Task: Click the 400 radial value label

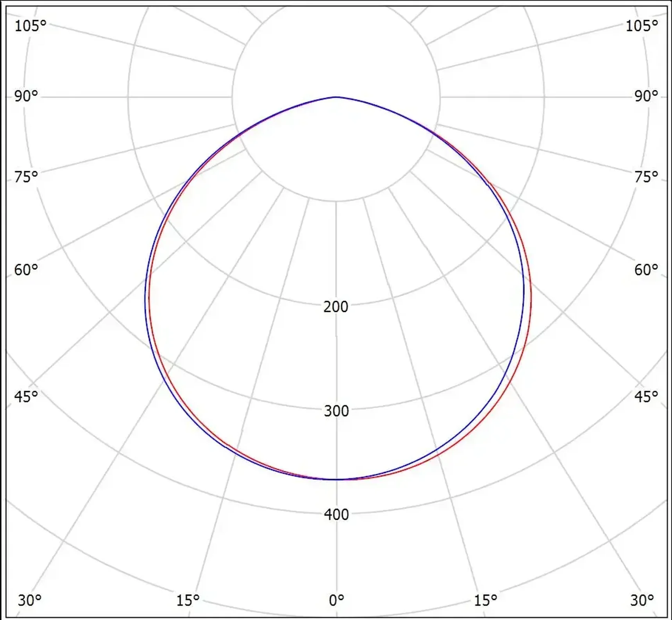Action: coord(336,515)
